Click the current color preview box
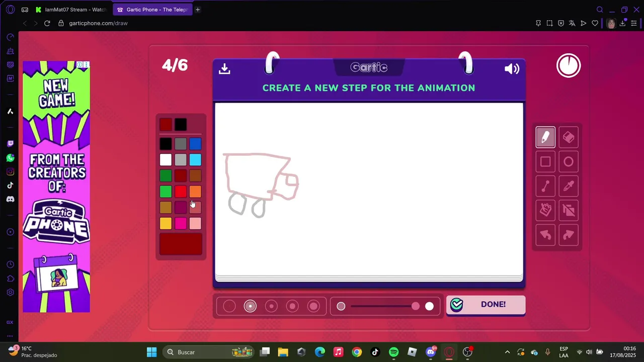The width and height of the screenshot is (644, 362). coord(181,243)
